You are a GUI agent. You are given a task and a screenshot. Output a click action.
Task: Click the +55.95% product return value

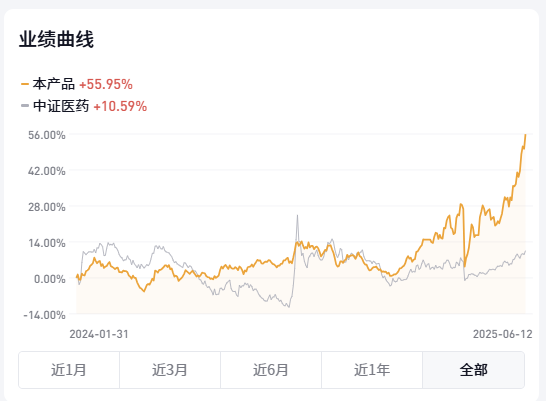pyautogui.click(x=106, y=84)
